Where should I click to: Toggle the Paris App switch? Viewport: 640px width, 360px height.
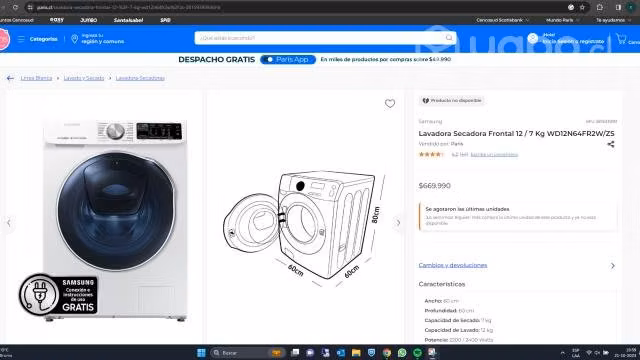click(x=288, y=60)
